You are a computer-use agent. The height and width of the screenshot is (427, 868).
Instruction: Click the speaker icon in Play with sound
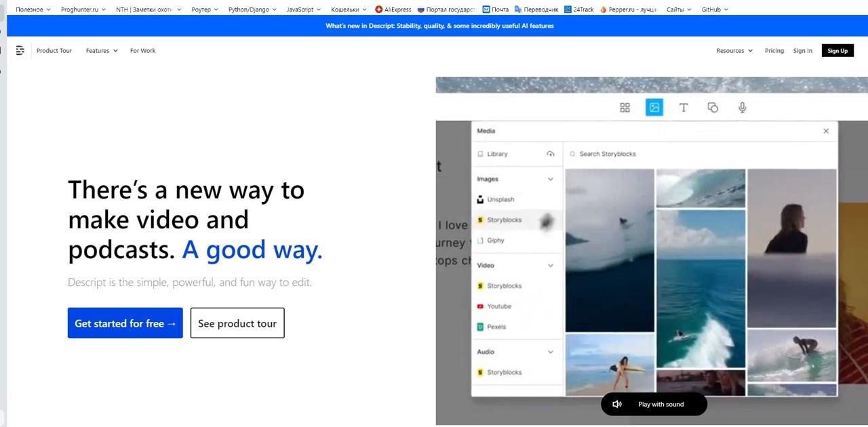(x=617, y=405)
